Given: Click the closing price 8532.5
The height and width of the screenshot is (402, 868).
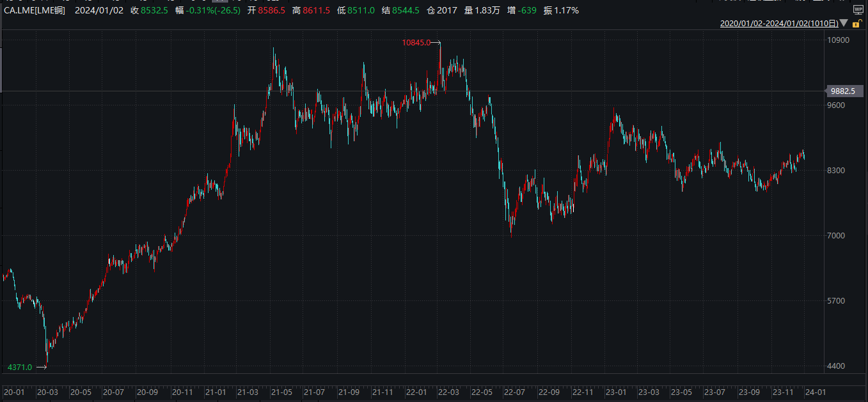Looking at the screenshot, I should (154, 10).
